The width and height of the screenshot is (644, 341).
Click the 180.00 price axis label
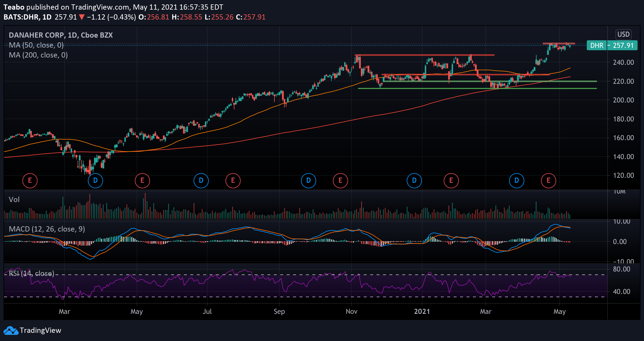click(x=623, y=119)
